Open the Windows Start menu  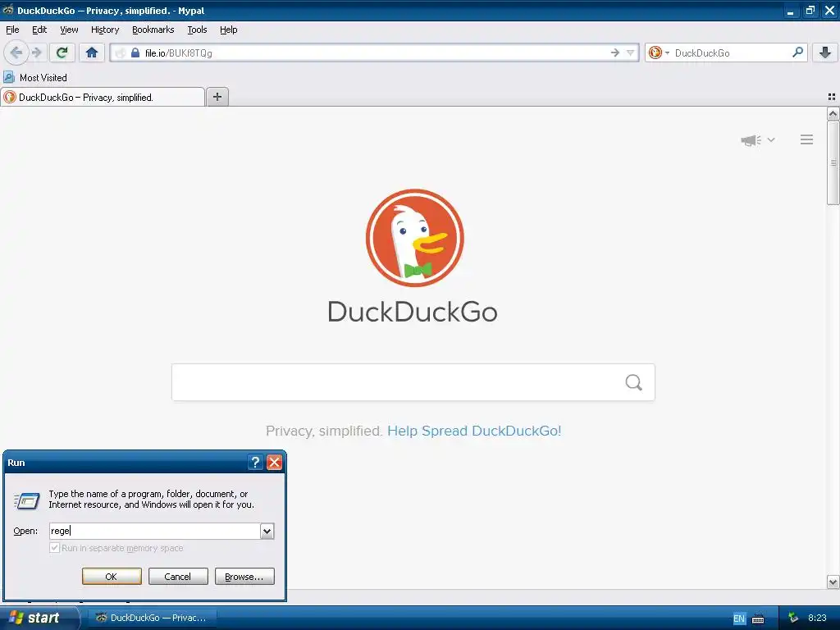[x=39, y=618]
